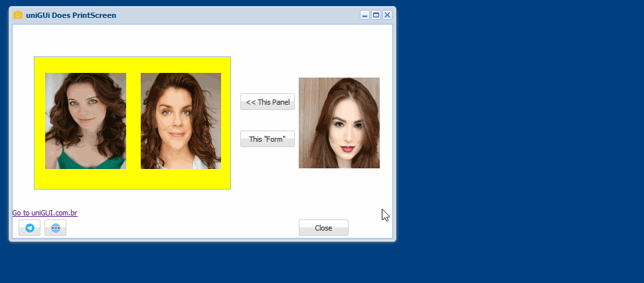Click the "uniGUi Does PrintScreen" title text

[71, 16]
